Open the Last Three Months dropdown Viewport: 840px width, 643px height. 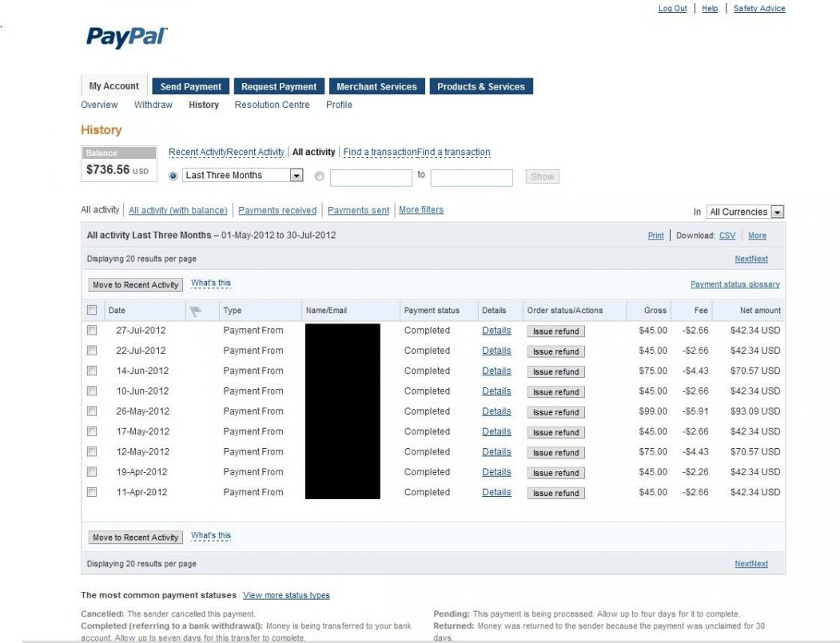243,175
